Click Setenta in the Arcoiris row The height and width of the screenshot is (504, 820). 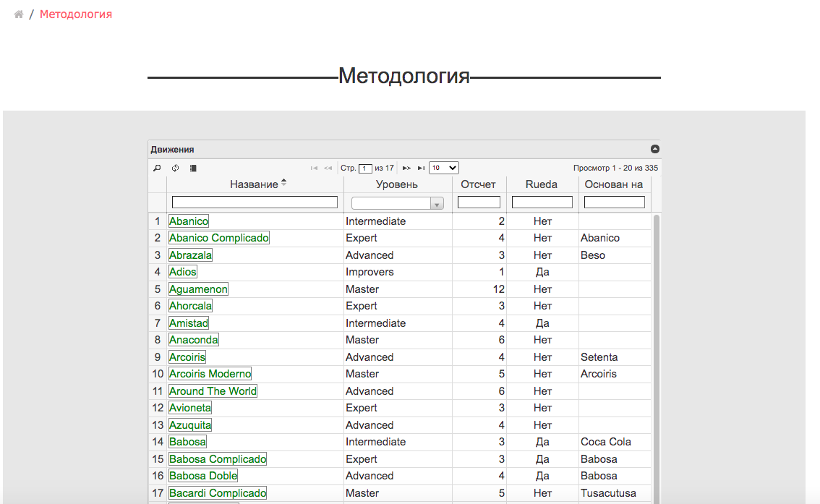click(x=599, y=357)
